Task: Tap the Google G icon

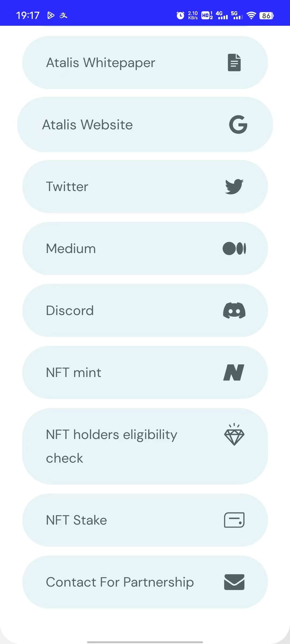Action: click(238, 125)
